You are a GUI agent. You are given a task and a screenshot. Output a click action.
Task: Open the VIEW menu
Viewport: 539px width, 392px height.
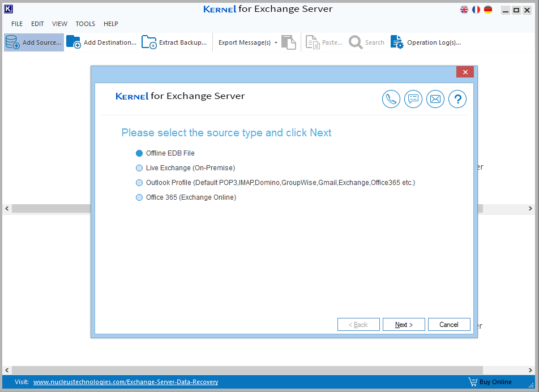(x=60, y=24)
